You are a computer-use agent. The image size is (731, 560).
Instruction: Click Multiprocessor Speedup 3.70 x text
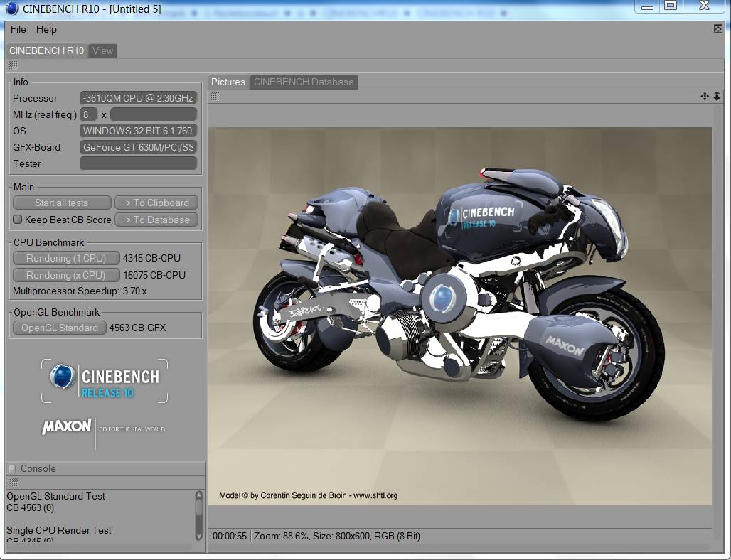pos(80,291)
